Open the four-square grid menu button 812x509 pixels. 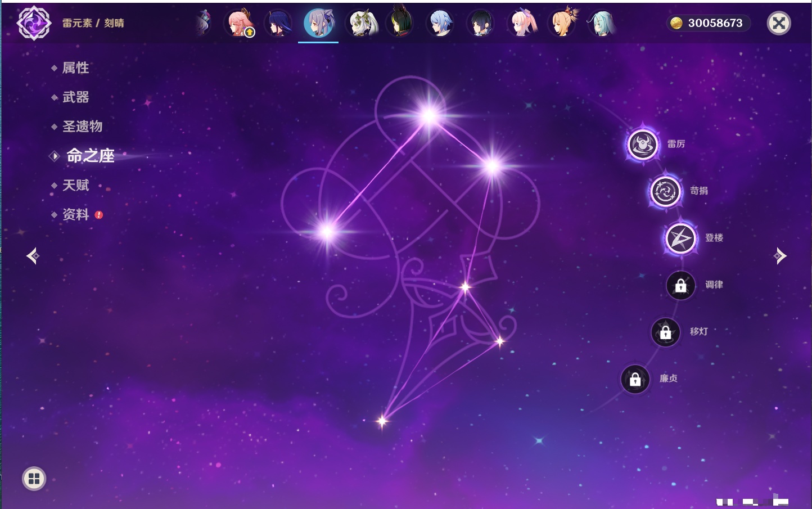(34, 479)
